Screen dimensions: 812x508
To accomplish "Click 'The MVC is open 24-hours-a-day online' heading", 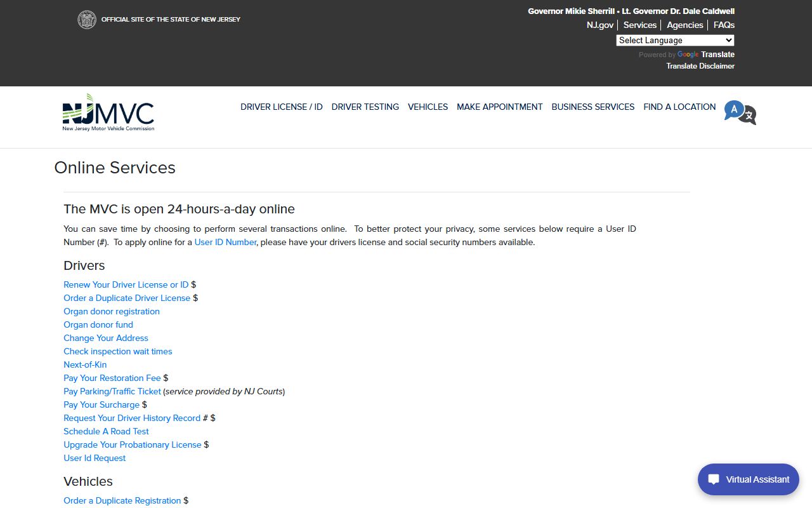I will click(179, 209).
